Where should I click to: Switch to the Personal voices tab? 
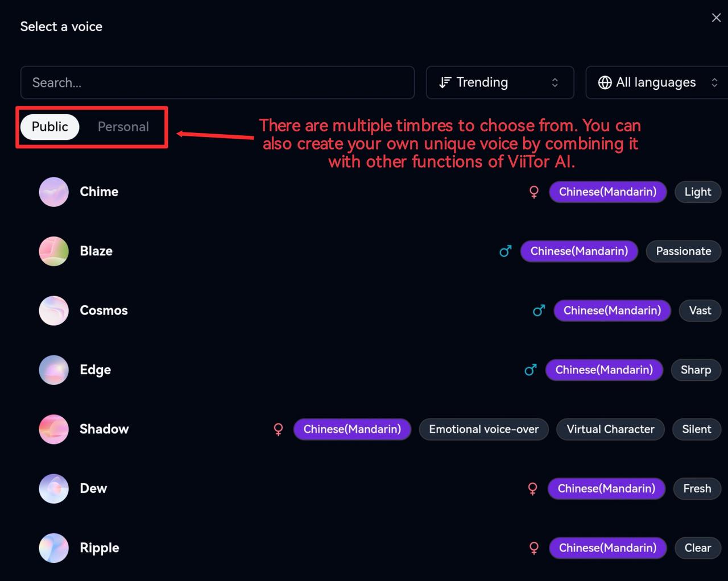tap(123, 127)
